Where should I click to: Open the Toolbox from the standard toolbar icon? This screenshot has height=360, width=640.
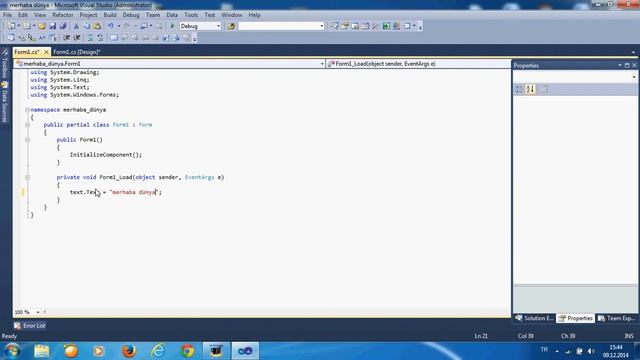pos(376,26)
